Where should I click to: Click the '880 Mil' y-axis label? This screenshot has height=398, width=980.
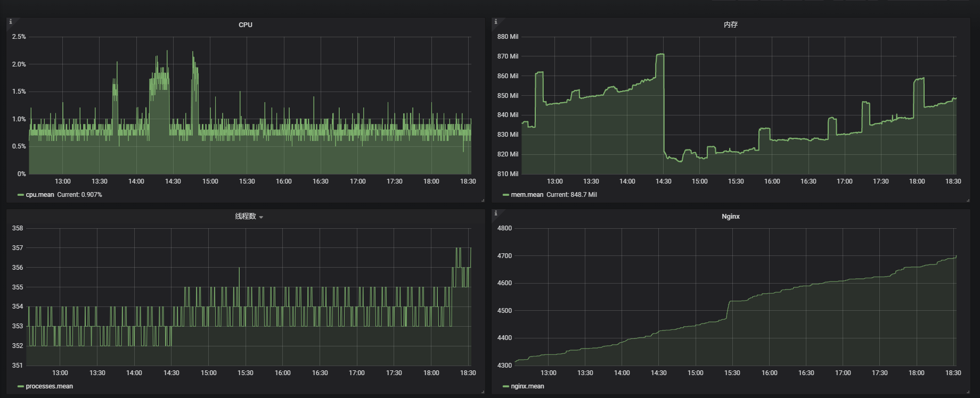click(508, 37)
